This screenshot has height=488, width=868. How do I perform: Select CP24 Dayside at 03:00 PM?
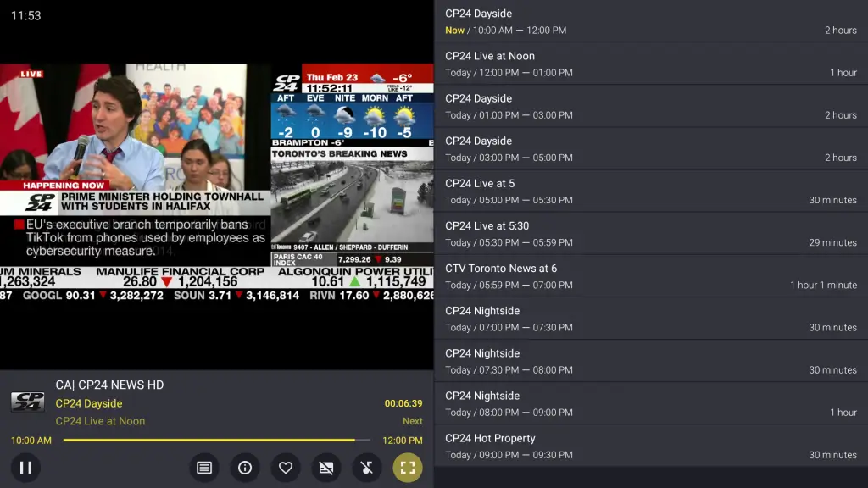651,149
